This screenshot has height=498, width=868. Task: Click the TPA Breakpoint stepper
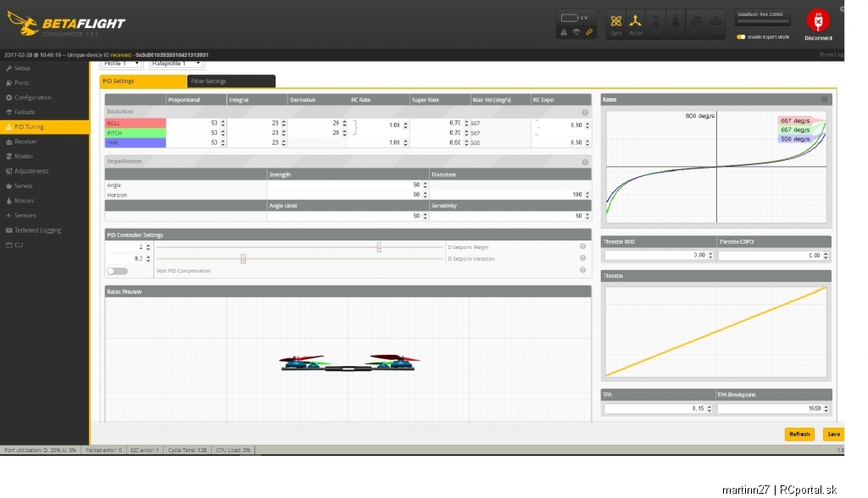click(826, 409)
